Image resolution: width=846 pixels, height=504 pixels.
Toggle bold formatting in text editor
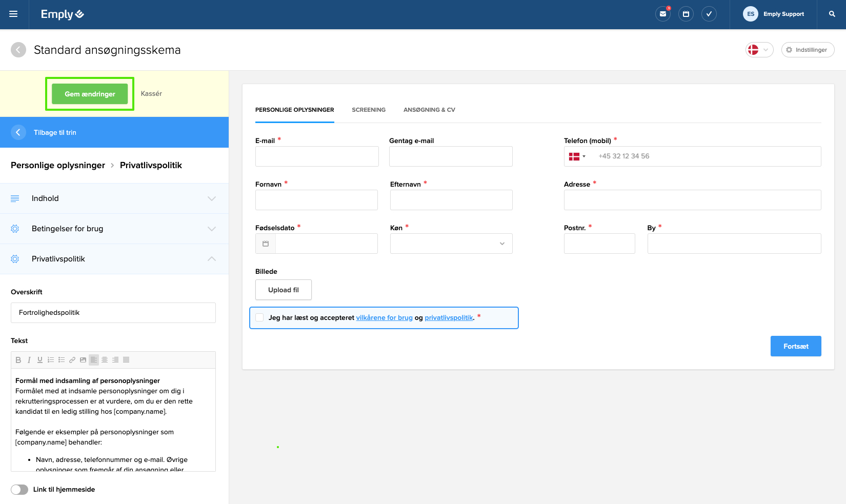(18, 360)
